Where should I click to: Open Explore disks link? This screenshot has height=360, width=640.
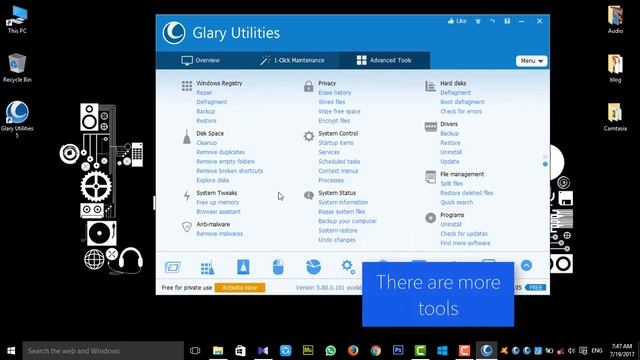point(213,180)
